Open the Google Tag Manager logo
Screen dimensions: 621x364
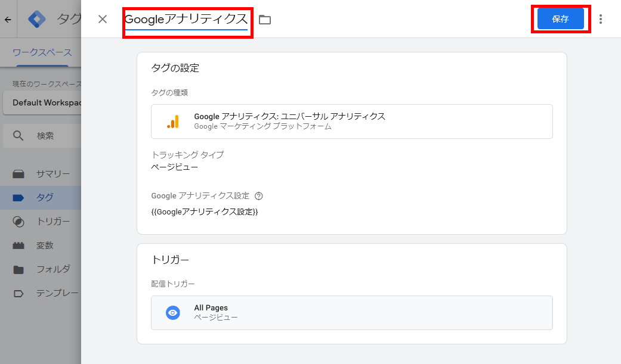tap(37, 19)
